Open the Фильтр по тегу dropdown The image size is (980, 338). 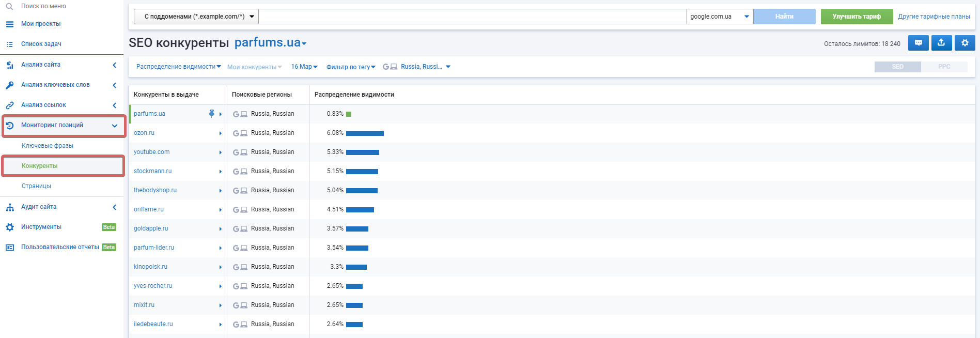[x=351, y=67]
